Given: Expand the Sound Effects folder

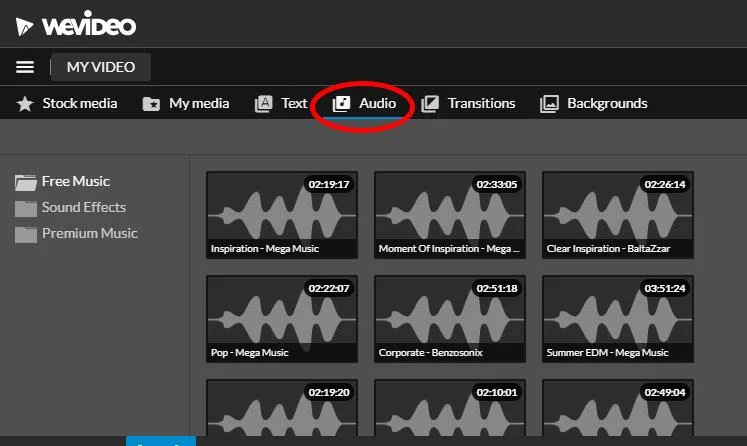Looking at the screenshot, I should click(x=71, y=208).
